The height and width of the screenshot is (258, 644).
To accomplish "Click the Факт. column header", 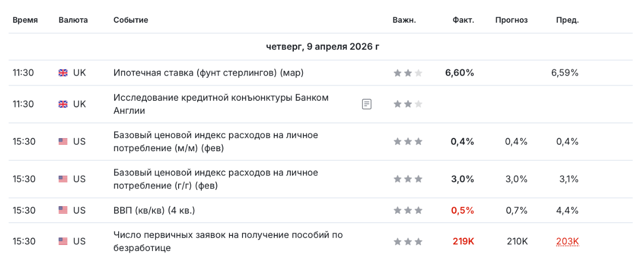I will pyautogui.click(x=463, y=20).
